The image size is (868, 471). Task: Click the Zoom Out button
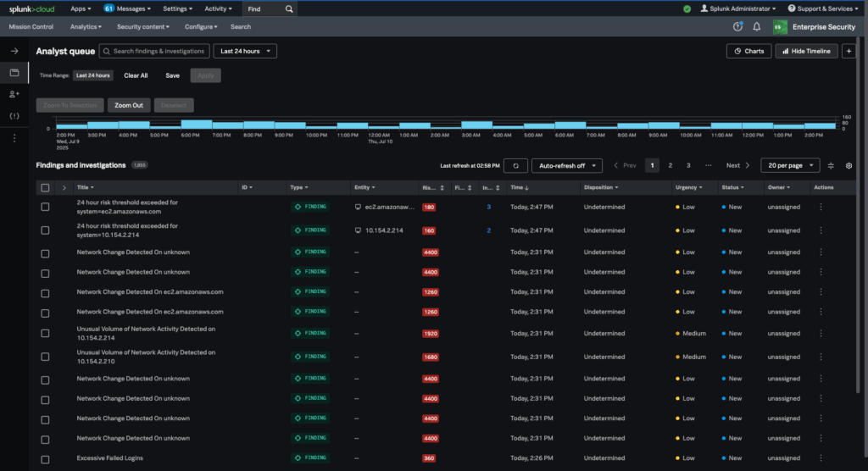[x=129, y=105]
